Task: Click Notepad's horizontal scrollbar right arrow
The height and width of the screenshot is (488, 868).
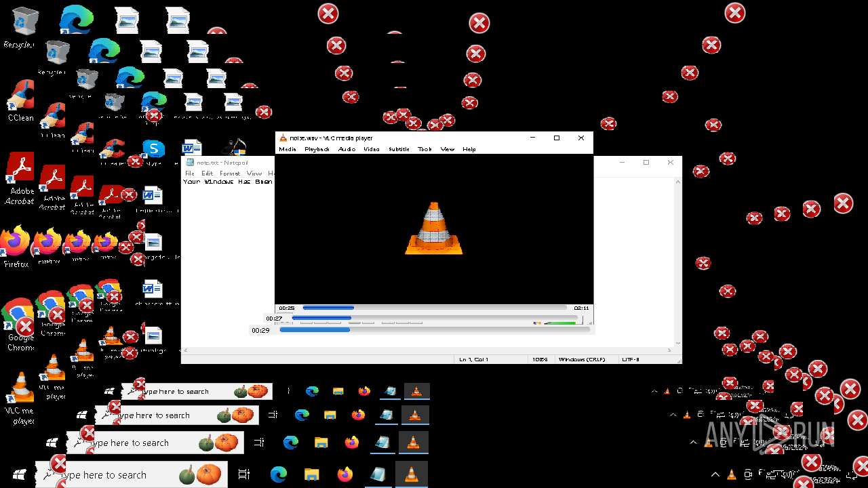Action: coord(671,350)
